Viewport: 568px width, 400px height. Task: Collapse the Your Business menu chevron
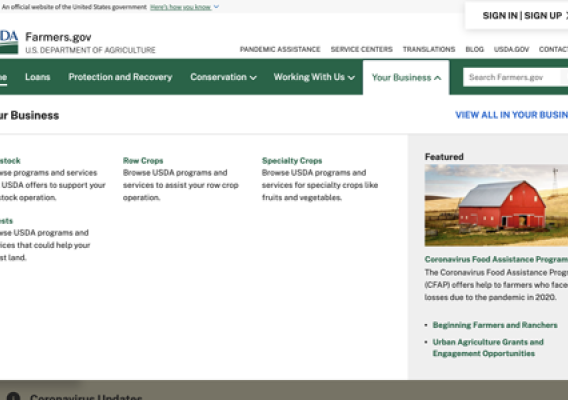[x=438, y=78]
